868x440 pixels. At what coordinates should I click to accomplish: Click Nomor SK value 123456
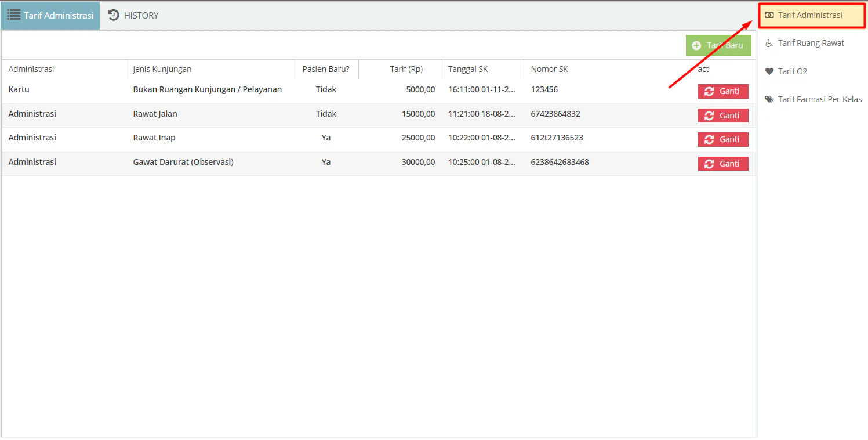click(544, 89)
